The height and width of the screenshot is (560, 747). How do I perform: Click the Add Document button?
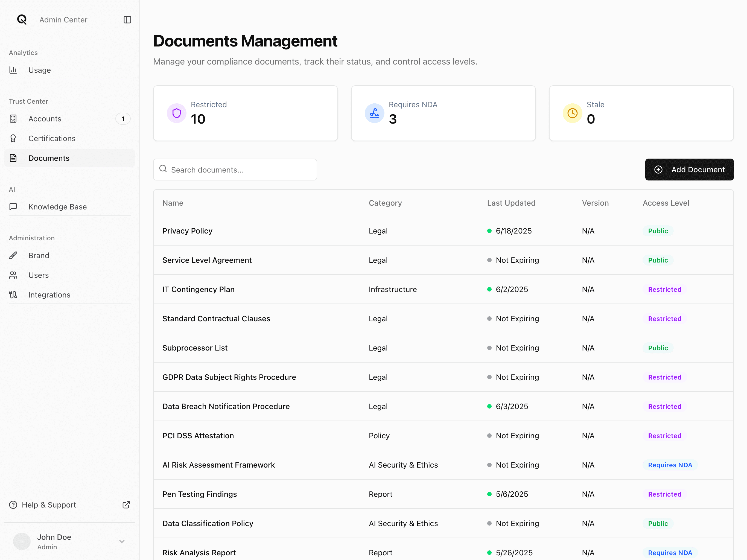coord(689,169)
